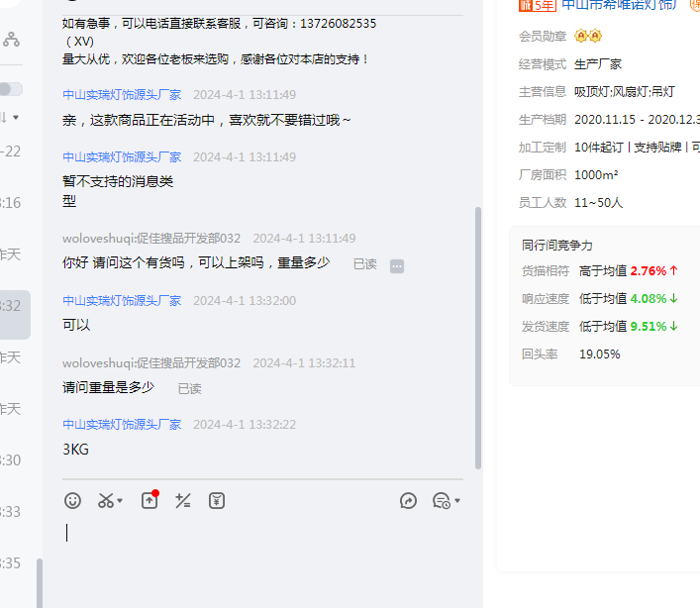Viewport: 700px width, 608px height.
Task: Open the chat history clock icon
Action: coord(442,501)
